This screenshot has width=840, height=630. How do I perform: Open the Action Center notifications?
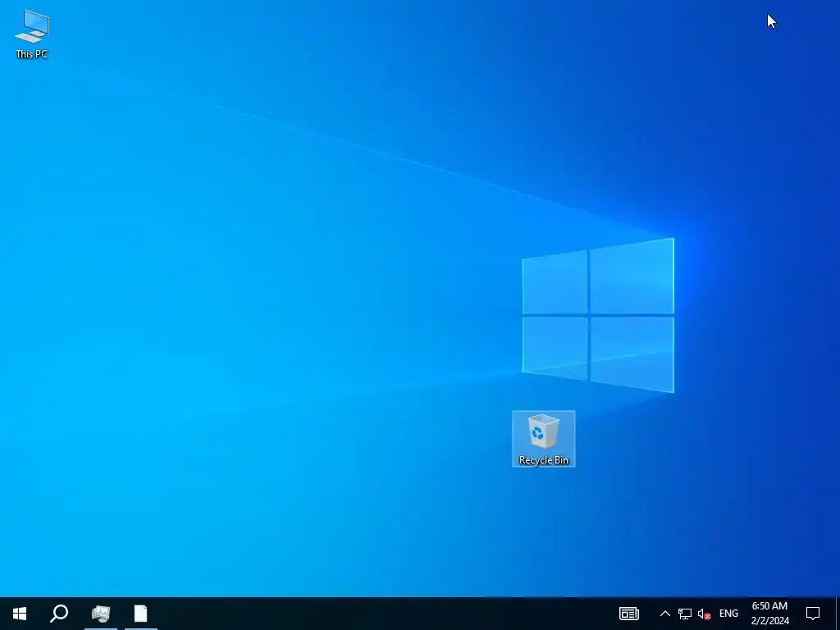pos(813,614)
